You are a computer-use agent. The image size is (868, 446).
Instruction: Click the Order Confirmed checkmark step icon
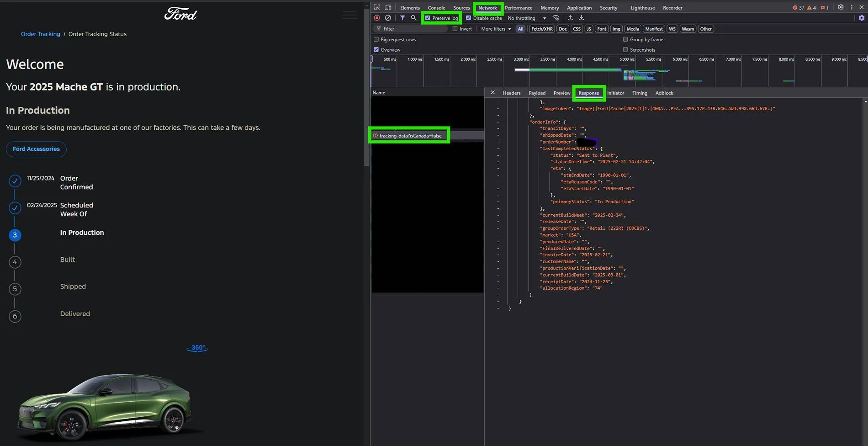click(15, 181)
